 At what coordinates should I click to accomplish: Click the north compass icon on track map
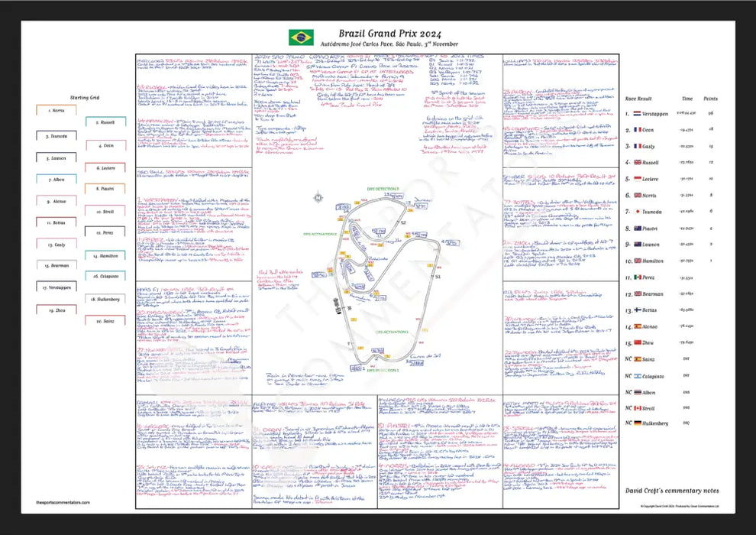(316, 198)
